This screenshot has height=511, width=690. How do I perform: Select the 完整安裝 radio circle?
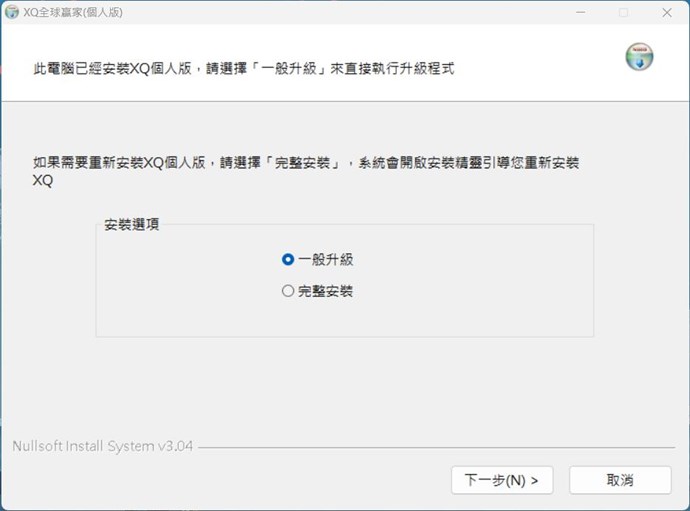(x=288, y=292)
